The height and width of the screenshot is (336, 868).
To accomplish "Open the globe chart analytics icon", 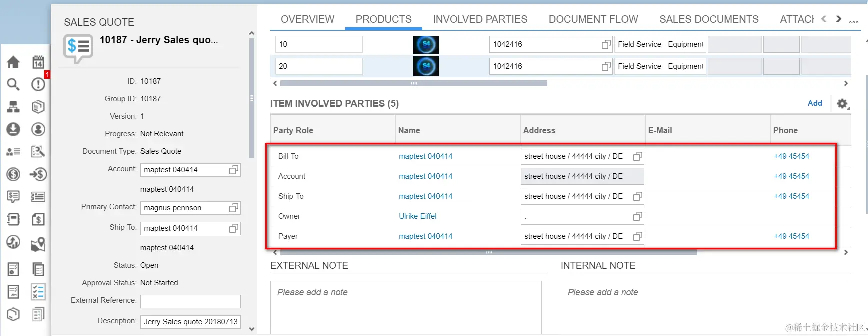I will pos(13,242).
